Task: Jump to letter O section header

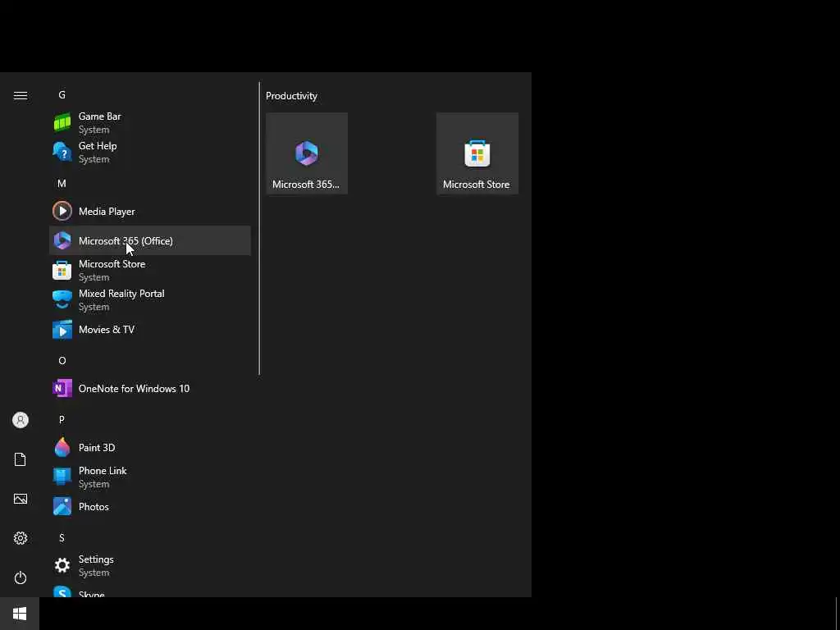Action: point(62,361)
